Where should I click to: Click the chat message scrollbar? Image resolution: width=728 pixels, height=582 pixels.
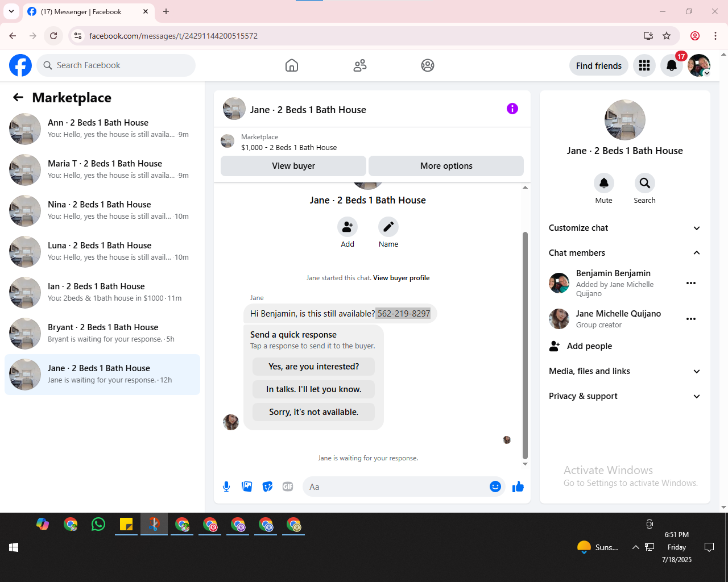click(525, 344)
